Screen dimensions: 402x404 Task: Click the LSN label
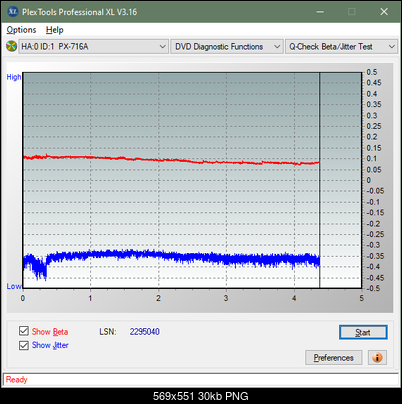pyautogui.click(x=108, y=332)
